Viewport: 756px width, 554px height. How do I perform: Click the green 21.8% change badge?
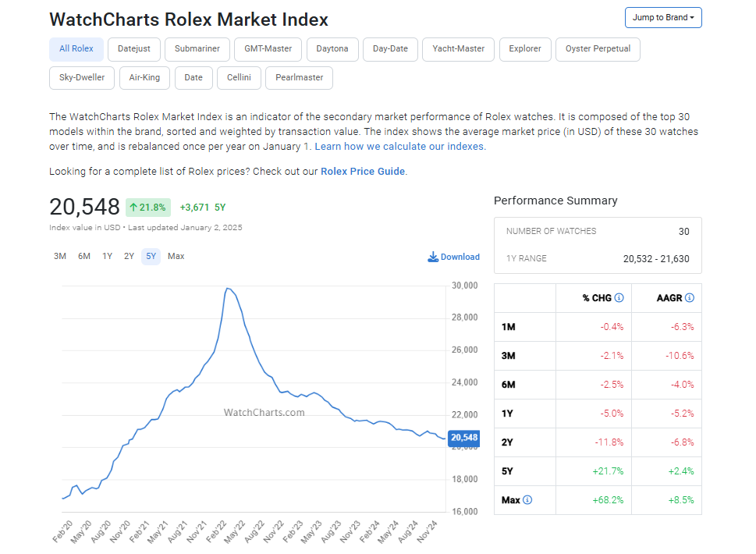coord(147,208)
